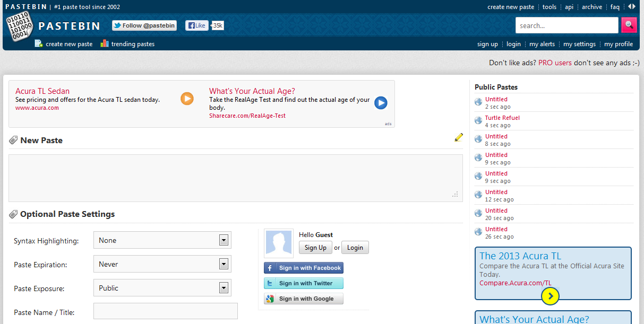Open my settings

coord(579,44)
